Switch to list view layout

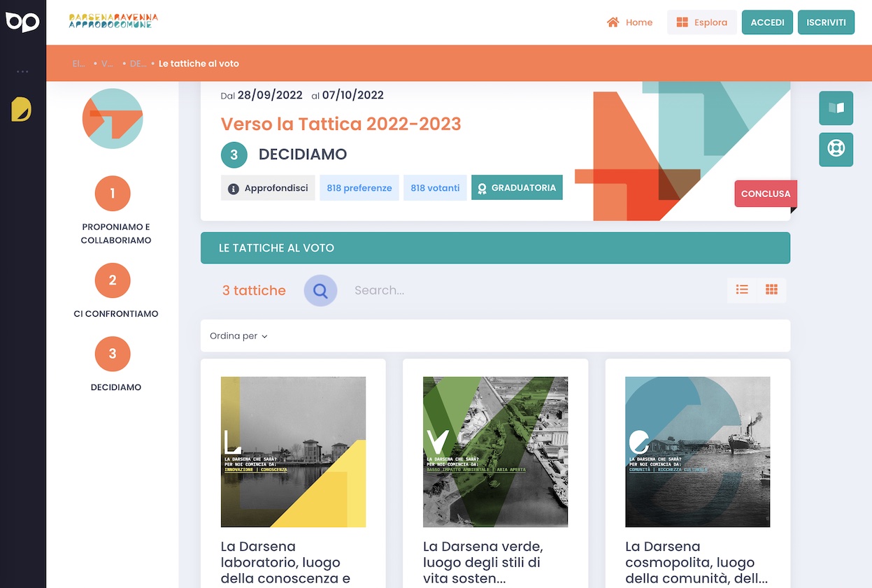coord(742,289)
